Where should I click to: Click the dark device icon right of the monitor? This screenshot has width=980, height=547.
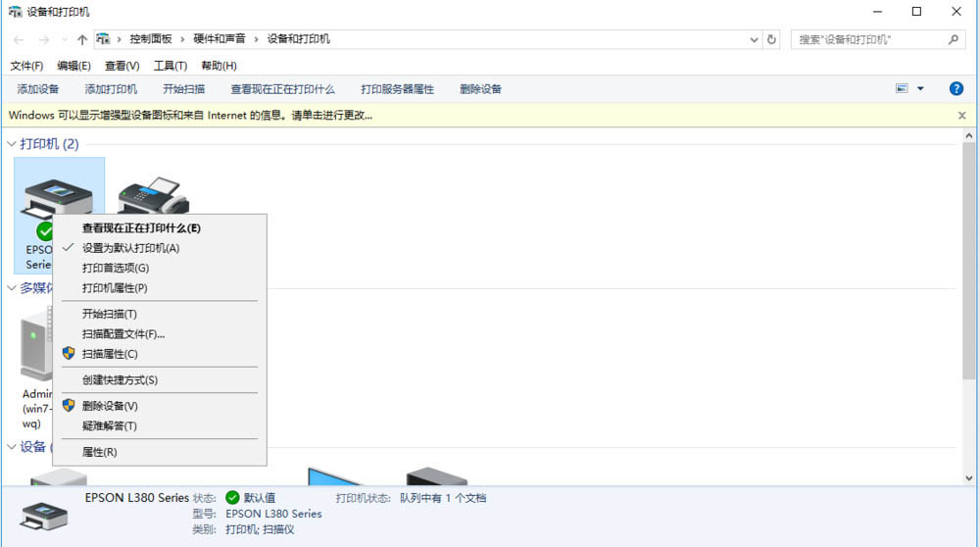tap(437, 475)
